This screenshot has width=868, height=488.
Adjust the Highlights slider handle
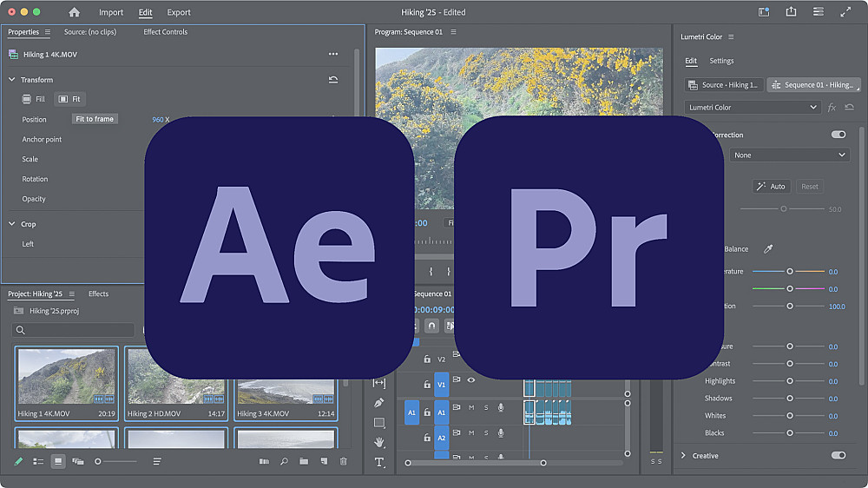click(x=790, y=381)
